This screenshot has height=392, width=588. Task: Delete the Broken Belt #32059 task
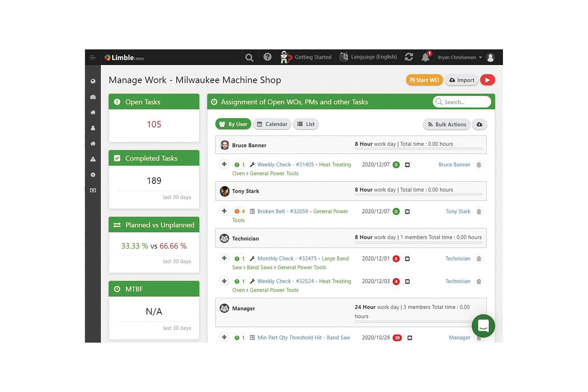(479, 212)
